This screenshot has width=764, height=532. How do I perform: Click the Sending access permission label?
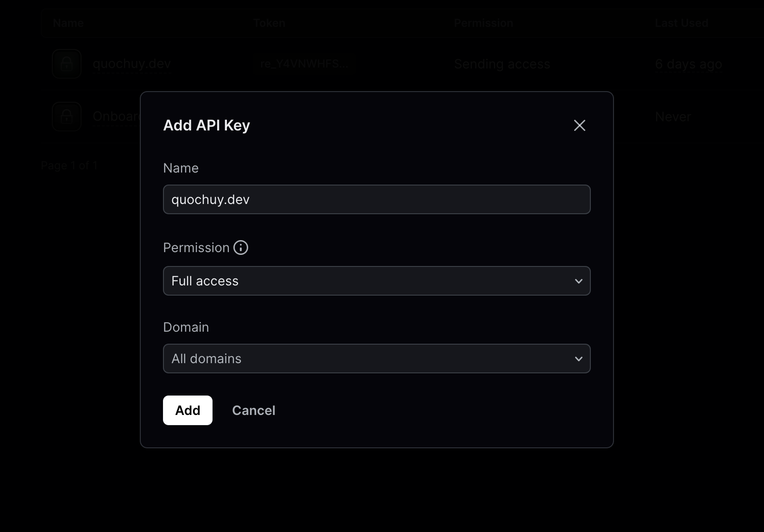(502, 64)
